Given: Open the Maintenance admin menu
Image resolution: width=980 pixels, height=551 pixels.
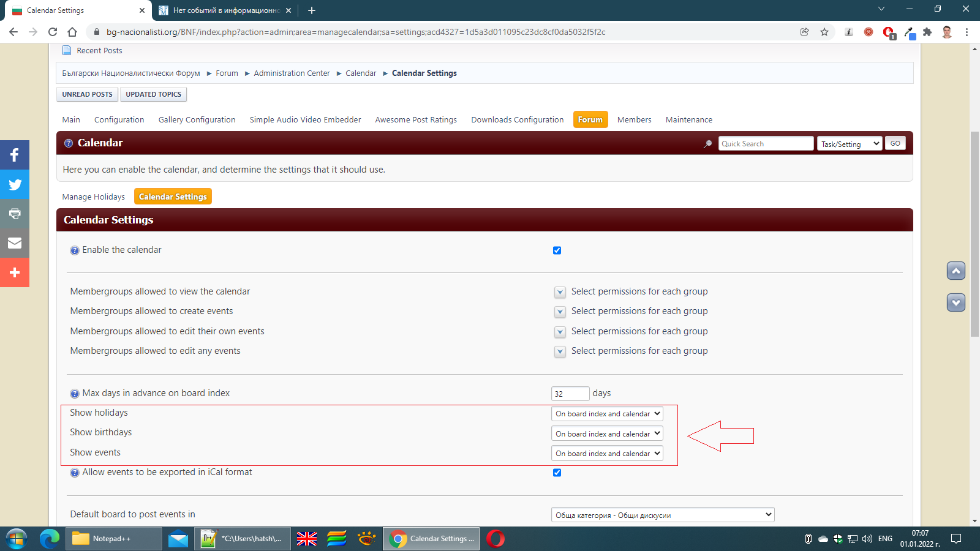Looking at the screenshot, I should [x=689, y=119].
